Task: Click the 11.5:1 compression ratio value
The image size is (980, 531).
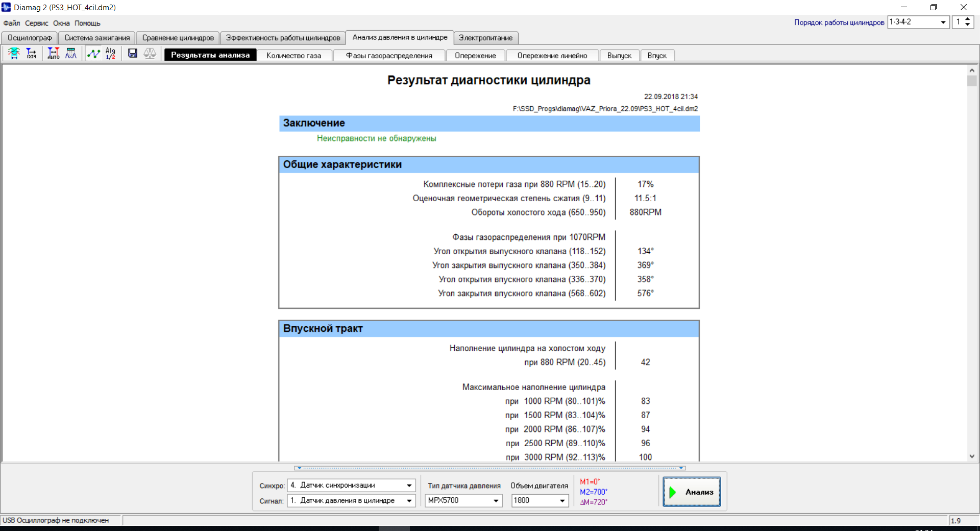Action: click(x=645, y=198)
